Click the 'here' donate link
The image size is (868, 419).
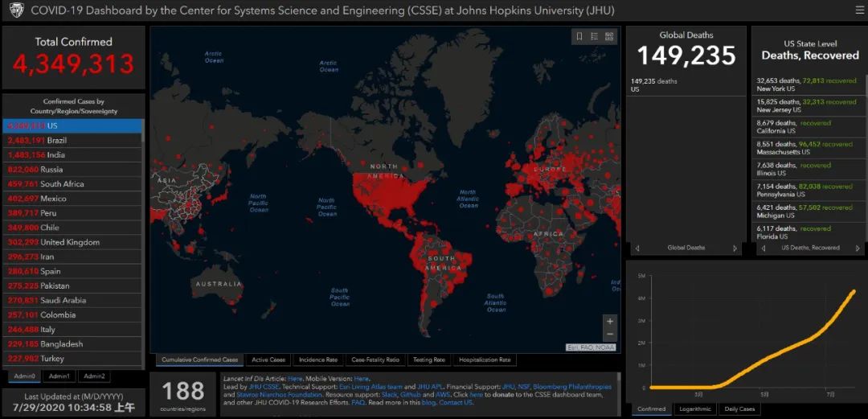coord(476,395)
